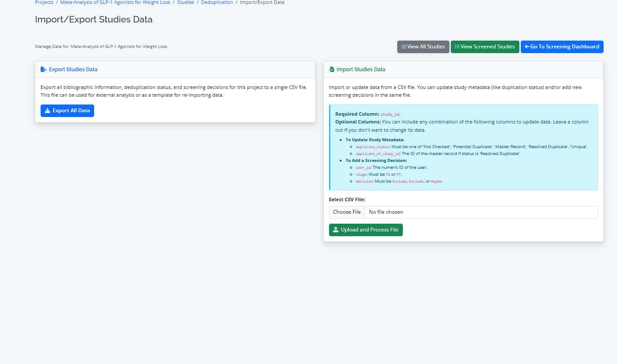Click the export icon in the Export Studies Data header
The image size is (617, 364).
pyautogui.click(x=43, y=70)
